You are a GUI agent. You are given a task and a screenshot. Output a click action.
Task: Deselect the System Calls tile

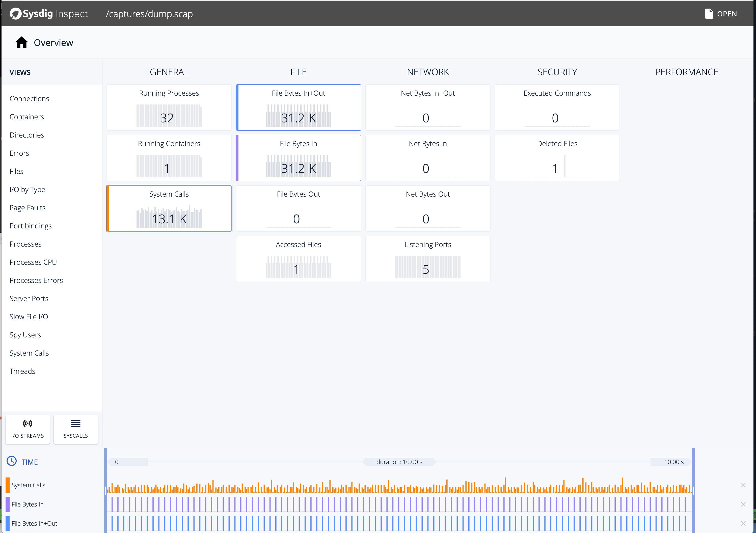click(169, 208)
